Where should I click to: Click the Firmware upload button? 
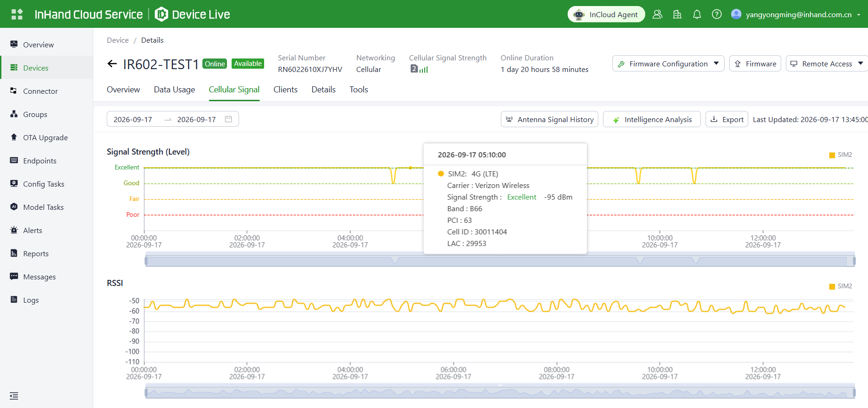pos(755,64)
